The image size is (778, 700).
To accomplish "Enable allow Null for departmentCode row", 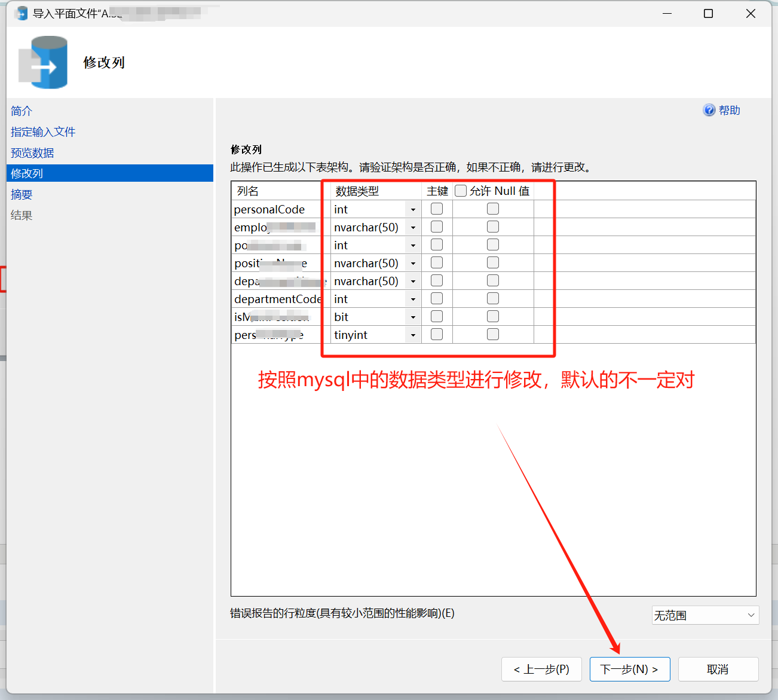I will point(493,298).
